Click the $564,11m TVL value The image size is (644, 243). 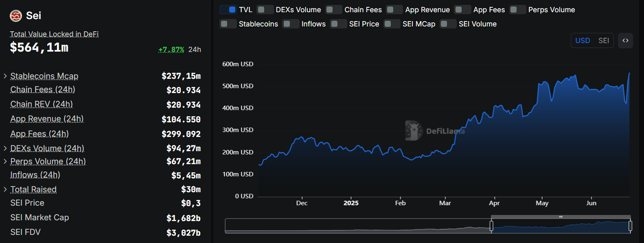coord(39,48)
